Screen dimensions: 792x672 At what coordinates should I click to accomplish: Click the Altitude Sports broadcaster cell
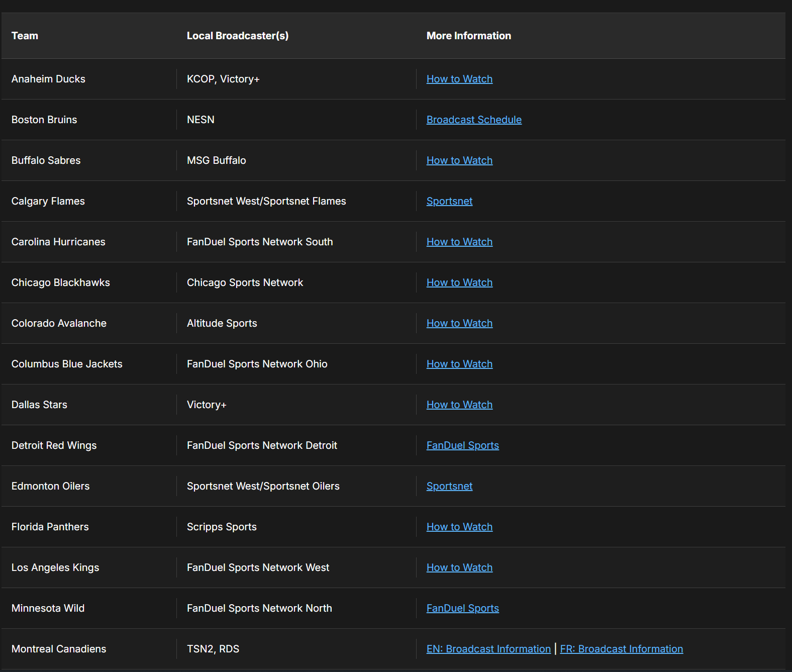(296, 323)
